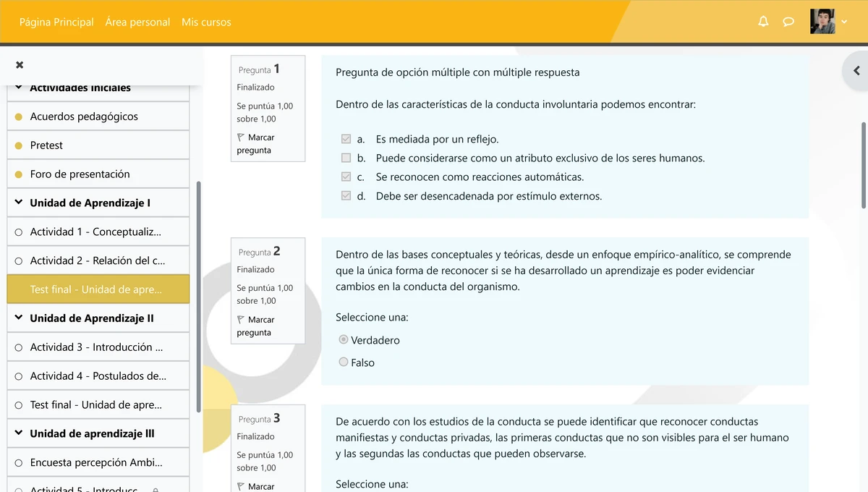Image resolution: width=868 pixels, height=492 pixels.
Task: Collapse the 'Unidad de Aprendizaje II' section
Action: (18, 318)
